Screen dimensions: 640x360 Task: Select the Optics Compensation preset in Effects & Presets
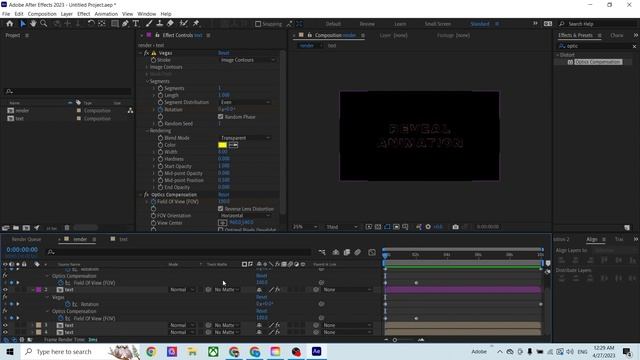[598, 62]
